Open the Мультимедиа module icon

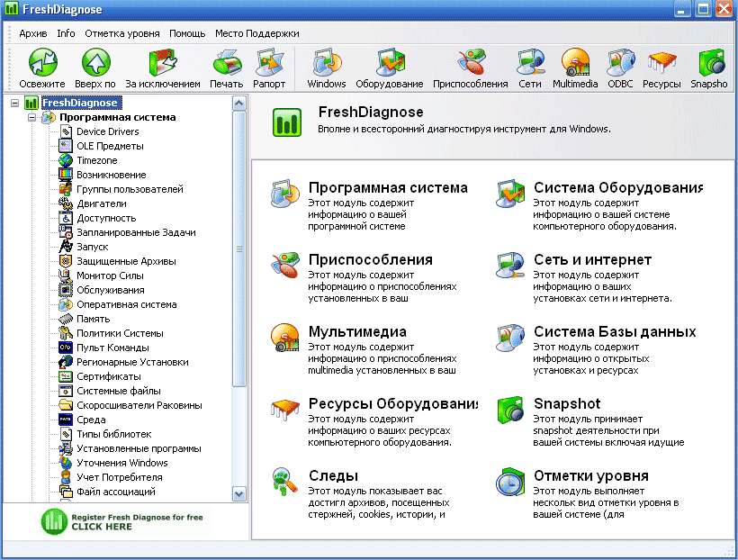tap(285, 338)
